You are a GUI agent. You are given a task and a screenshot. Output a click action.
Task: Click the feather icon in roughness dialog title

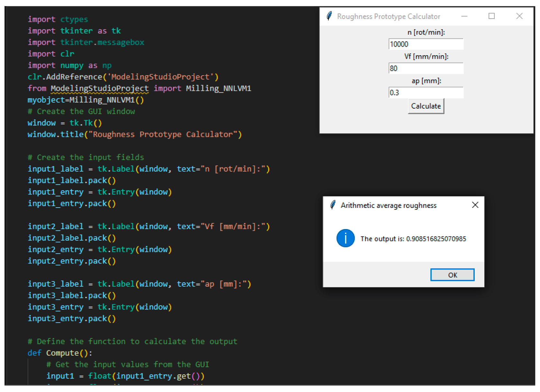(333, 205)
